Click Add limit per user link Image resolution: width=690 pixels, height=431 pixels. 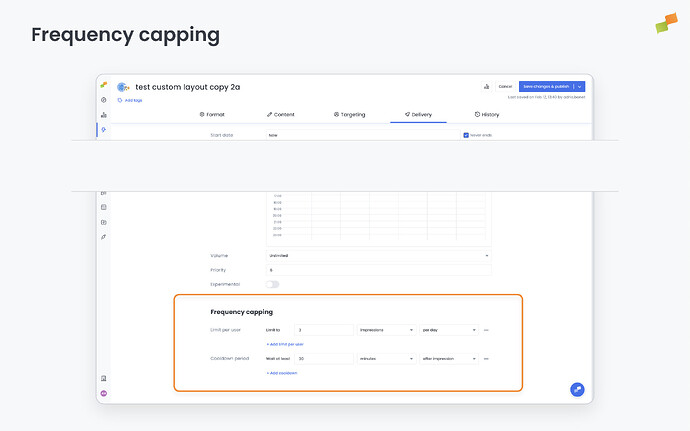coord(285,344)
